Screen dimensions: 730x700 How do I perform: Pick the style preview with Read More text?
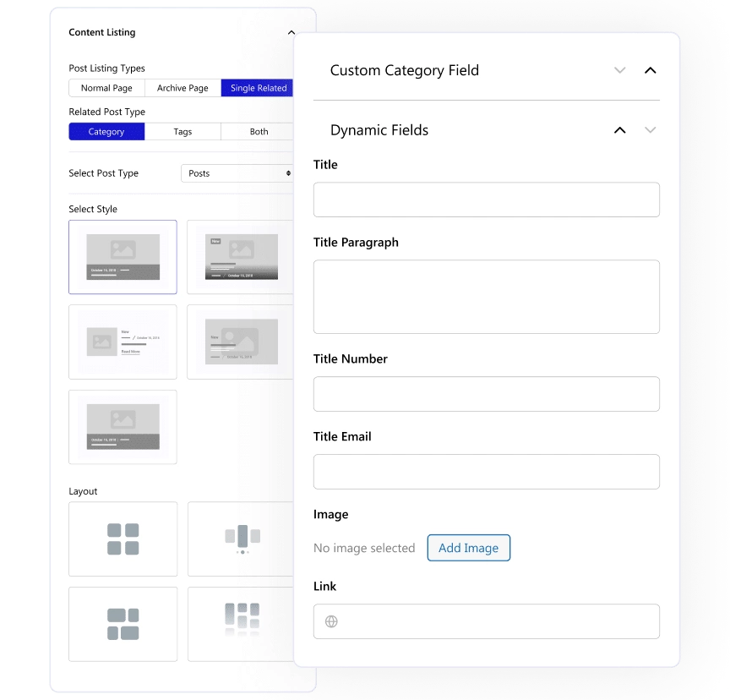click(x=123, y=342)
